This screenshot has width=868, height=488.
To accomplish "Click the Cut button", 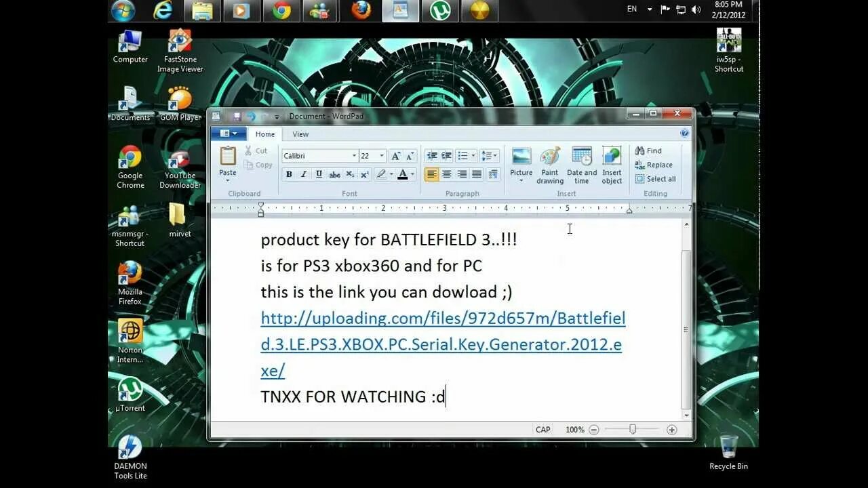I will coord(256,150).
